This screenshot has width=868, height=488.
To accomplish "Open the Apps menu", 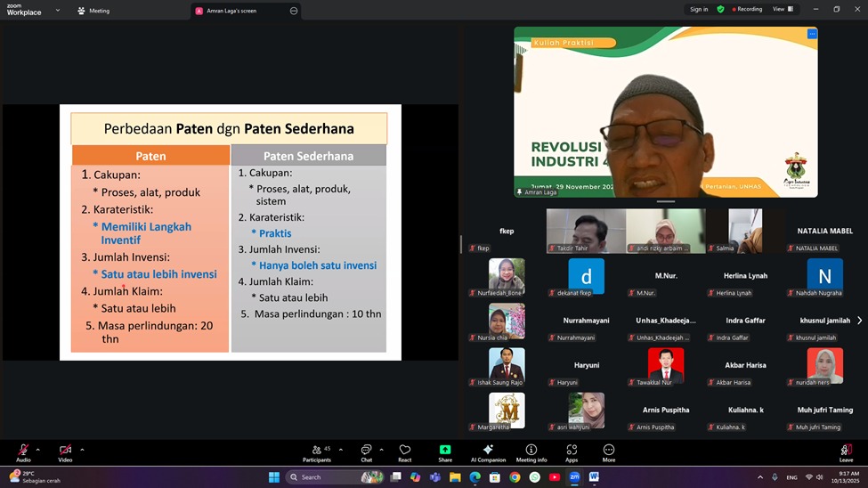I will pyautogui.click(x=572, y=452).
